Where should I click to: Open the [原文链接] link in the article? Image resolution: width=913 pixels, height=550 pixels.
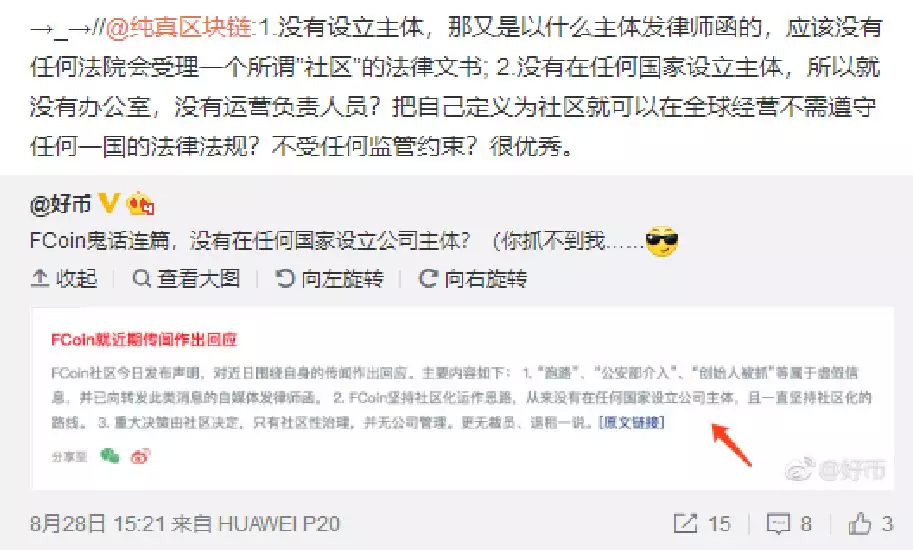pos(631,422)
